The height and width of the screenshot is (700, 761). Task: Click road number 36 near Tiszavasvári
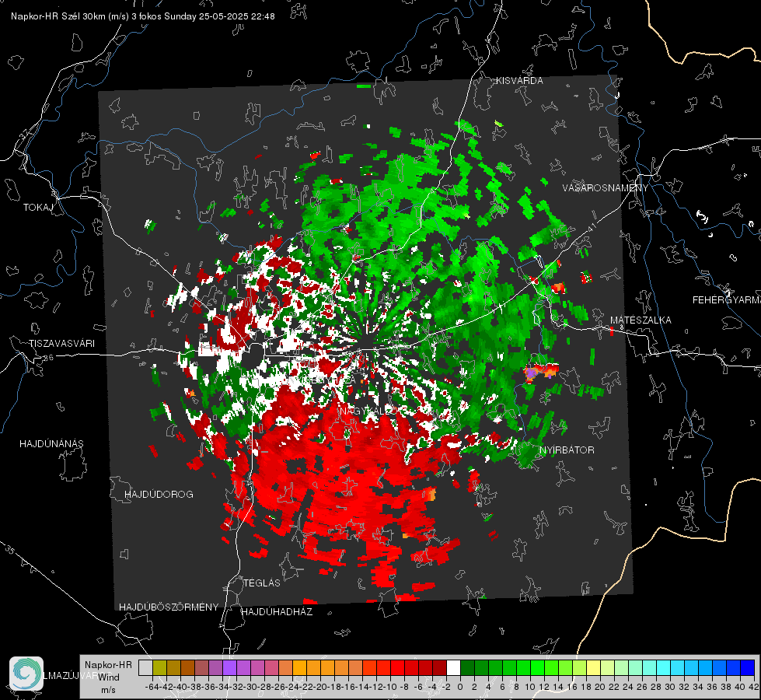click(48, 358)
